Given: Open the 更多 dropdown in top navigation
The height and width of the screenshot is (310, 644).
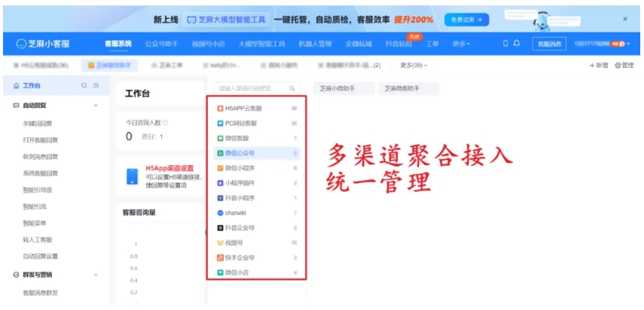Looking at the screenshot, I should (461, 44).
